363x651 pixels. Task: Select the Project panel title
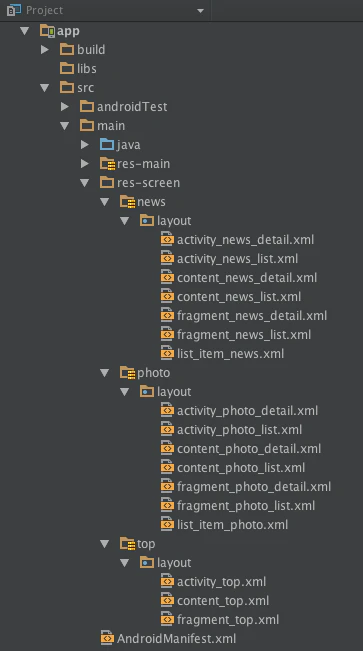pos(44,10)
